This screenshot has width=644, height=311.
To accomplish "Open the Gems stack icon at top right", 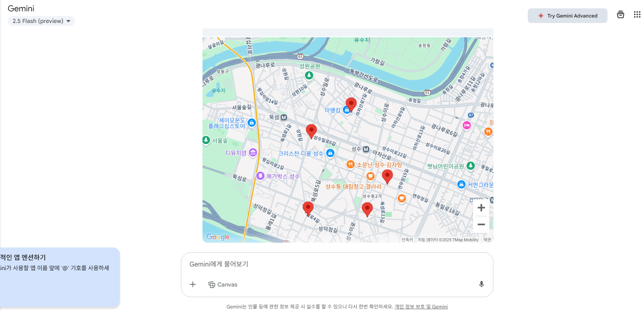I will pyautogui.click(x=620, y=15).
